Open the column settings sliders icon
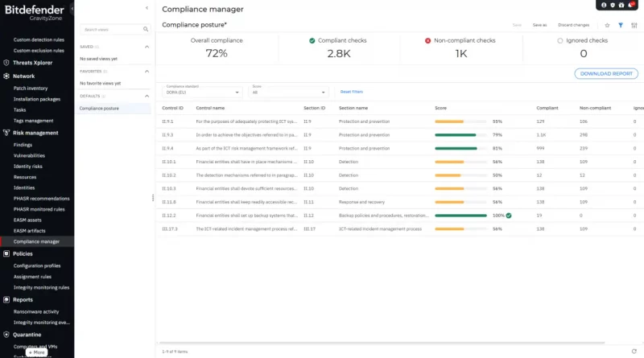The width and height of the screenshot is (644, 358). (633, 25)
